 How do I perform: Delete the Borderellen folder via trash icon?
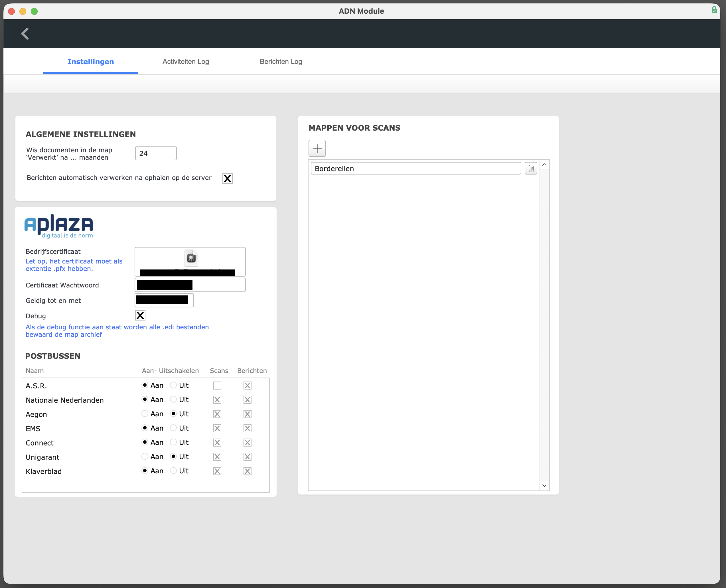pyautogui.click(x=531, y=168)
